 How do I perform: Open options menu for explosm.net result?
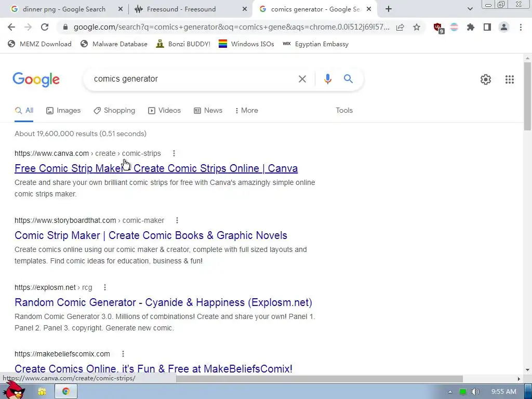105,287
